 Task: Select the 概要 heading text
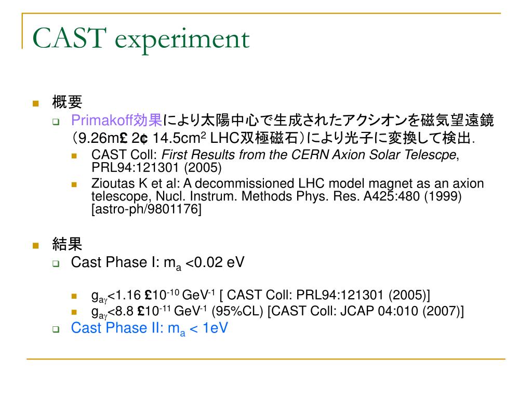coord(67,102)
